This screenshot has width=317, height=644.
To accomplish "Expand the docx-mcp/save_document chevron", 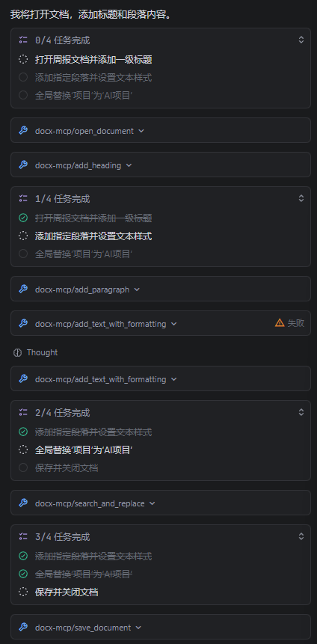I will 138,628.
